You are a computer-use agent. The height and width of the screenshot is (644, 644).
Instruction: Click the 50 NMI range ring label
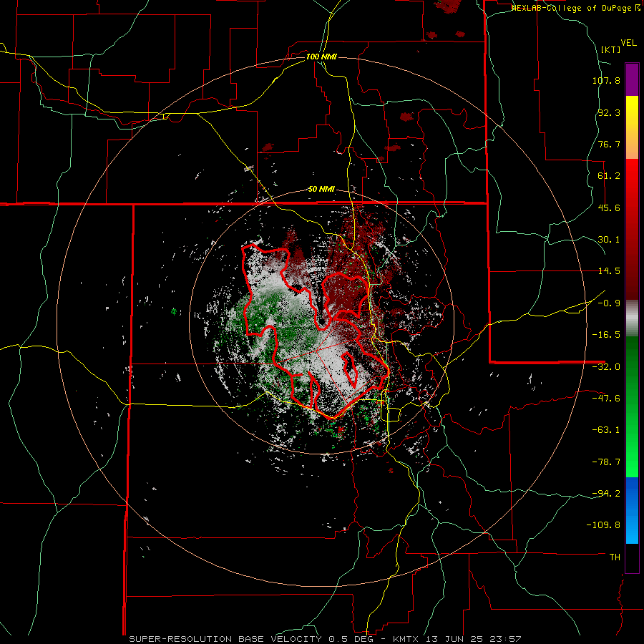point(321,190)
